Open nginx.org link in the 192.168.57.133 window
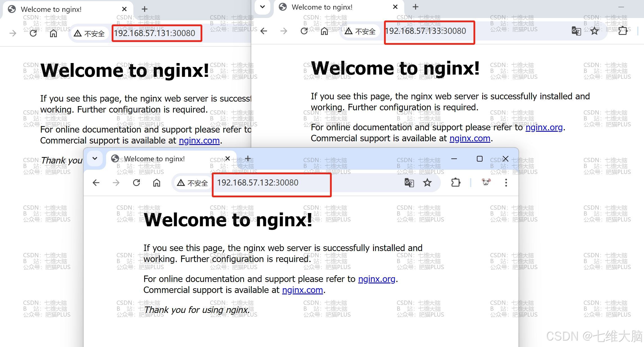644x347 pixels. [x=544, y=127]
